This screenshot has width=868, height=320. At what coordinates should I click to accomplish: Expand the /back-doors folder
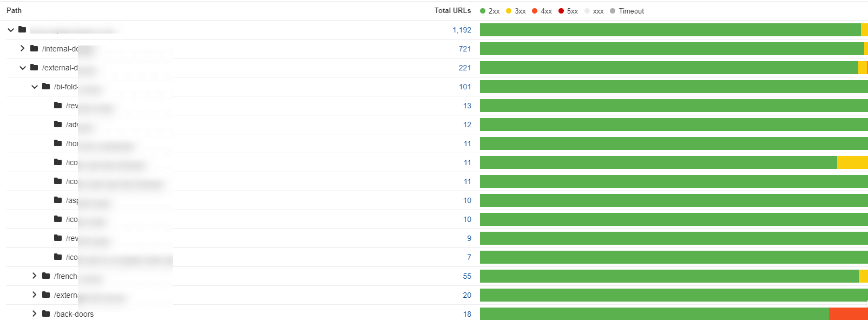(x=34, y=314)
